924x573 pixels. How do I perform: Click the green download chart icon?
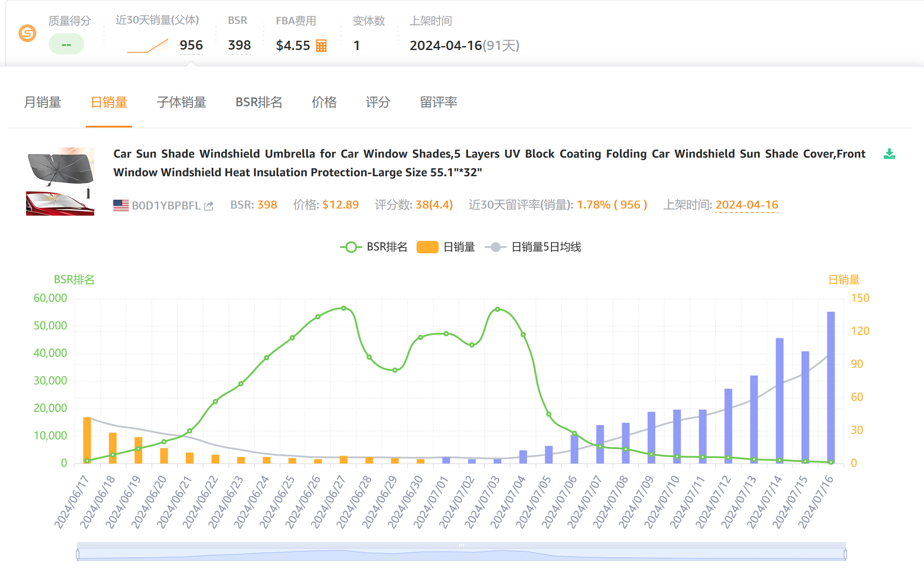coord(889,154)
